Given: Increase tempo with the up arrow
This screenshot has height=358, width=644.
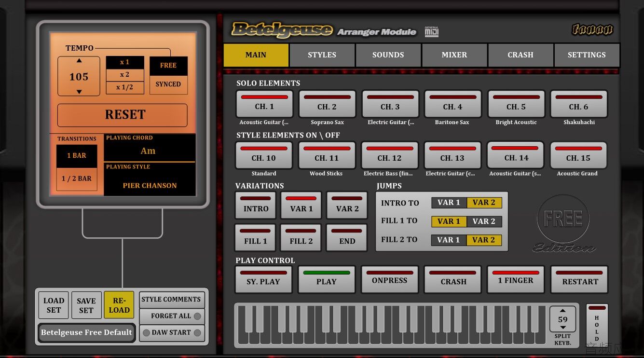Looking at the screenshot, I should coord(79,61).
